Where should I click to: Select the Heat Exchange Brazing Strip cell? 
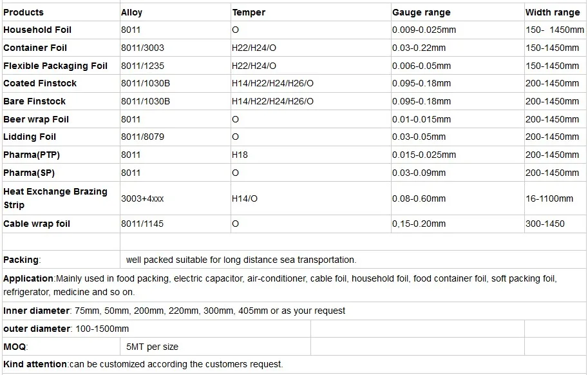click(55, 198)
